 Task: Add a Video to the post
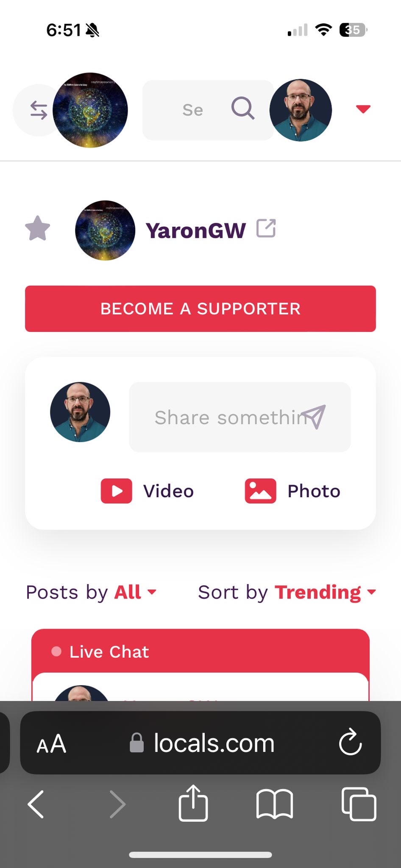(147, 491)
